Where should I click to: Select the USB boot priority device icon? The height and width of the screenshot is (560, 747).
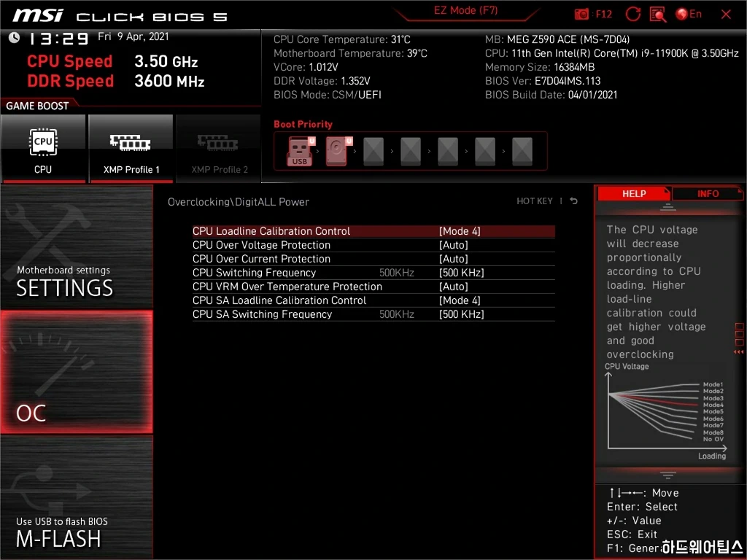pyautogui.click(x=300, y=151)
